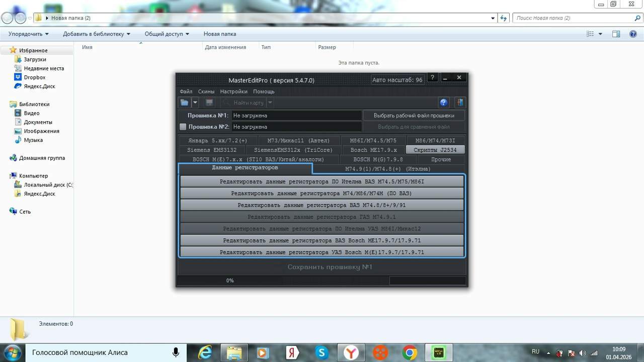644x362 pixels.
Task: Click edit registrator data ВАЗ M74.8/8+/9/91
Action: pos(321,205)
